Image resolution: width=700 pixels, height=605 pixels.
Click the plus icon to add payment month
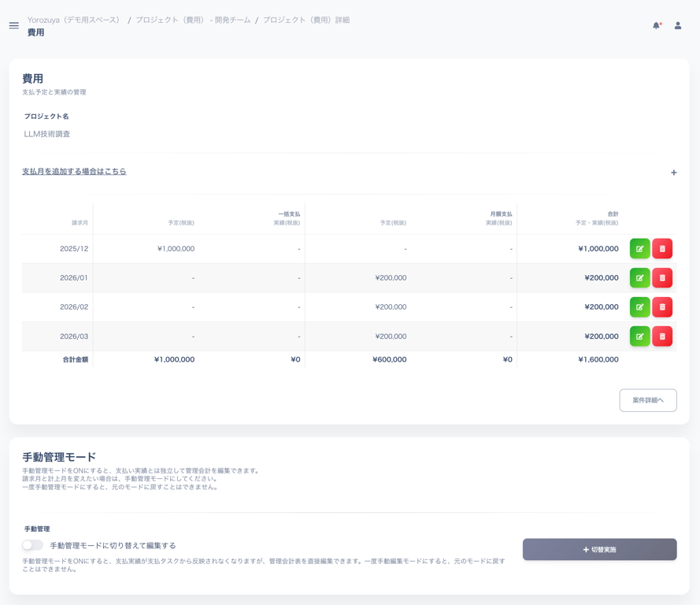click(674, 173)
